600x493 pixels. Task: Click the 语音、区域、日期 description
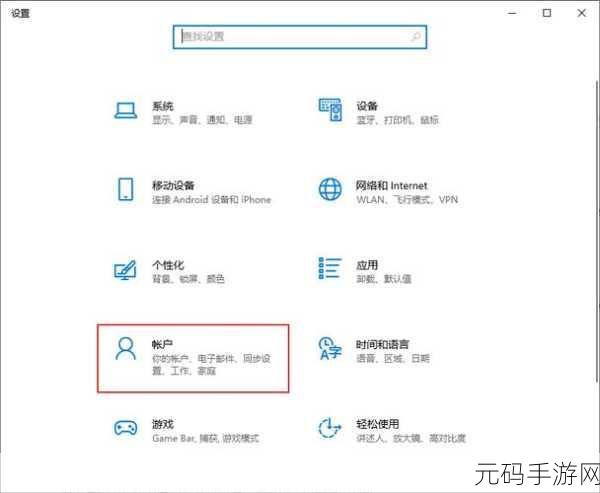(x=393, y=358)
